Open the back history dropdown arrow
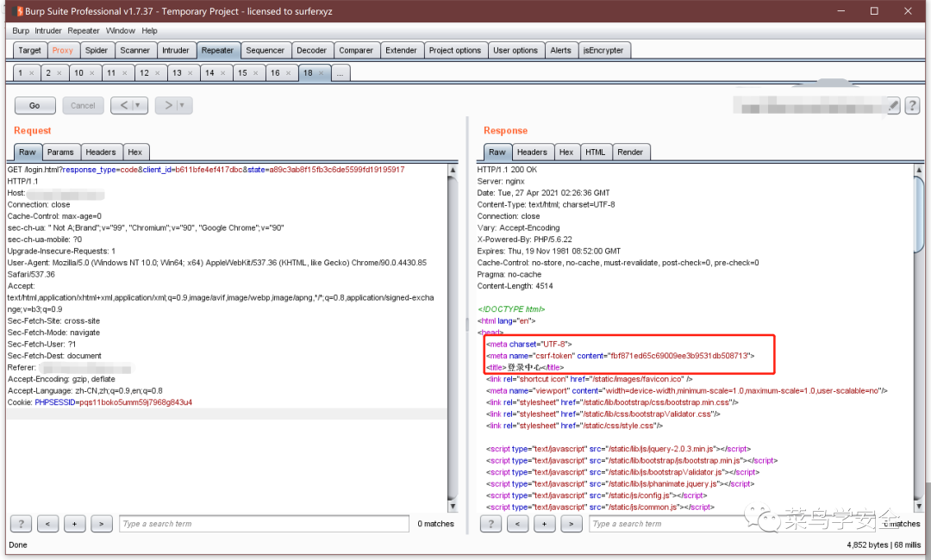 pyautogui.click(x=139, y=105)
